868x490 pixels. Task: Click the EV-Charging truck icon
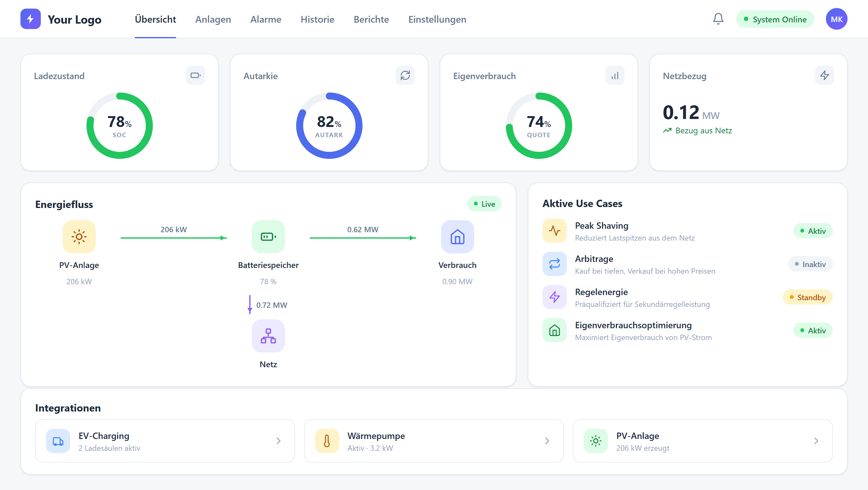pyautogui.click(x=58, y=441)
